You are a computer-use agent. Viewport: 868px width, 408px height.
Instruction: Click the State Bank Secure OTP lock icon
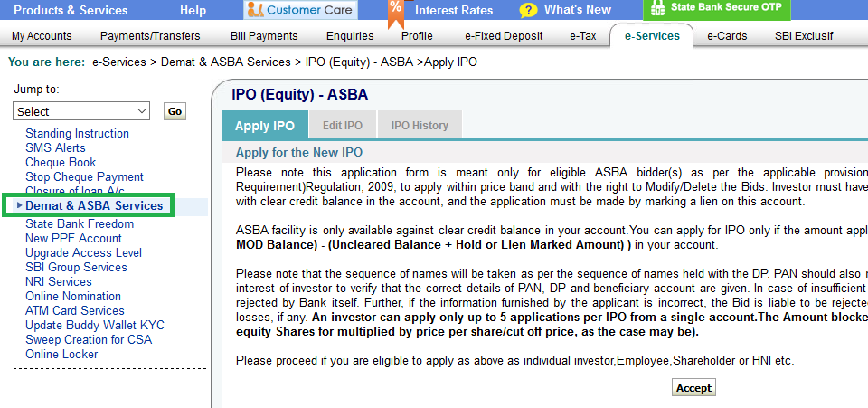(657, 8)
